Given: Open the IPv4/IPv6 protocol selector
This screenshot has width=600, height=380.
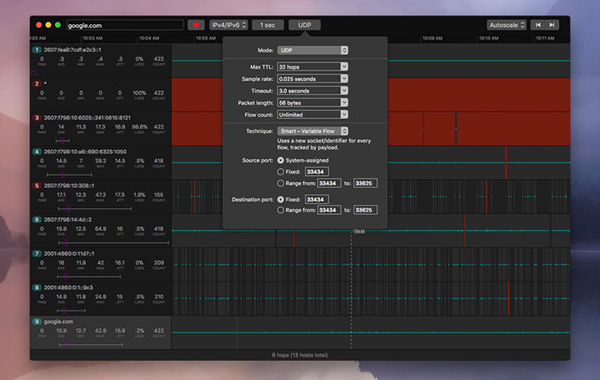Looking at the screenshot, I should coord(228,25).
